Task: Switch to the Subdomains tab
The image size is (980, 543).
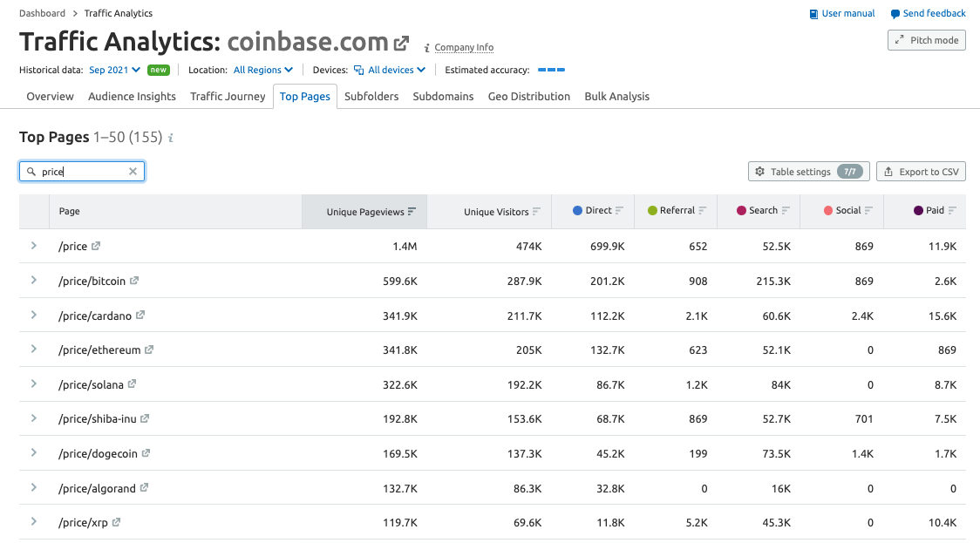Action: click(443, 96)
